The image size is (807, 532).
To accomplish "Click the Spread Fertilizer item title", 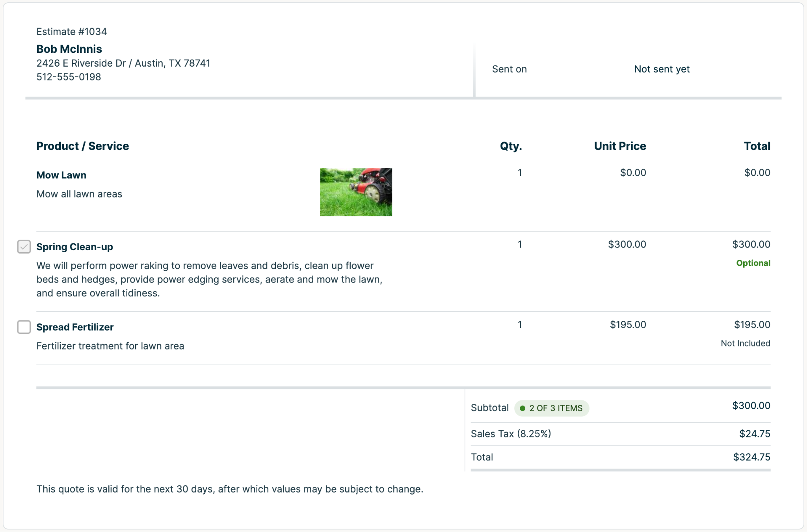I will point(75,327).
